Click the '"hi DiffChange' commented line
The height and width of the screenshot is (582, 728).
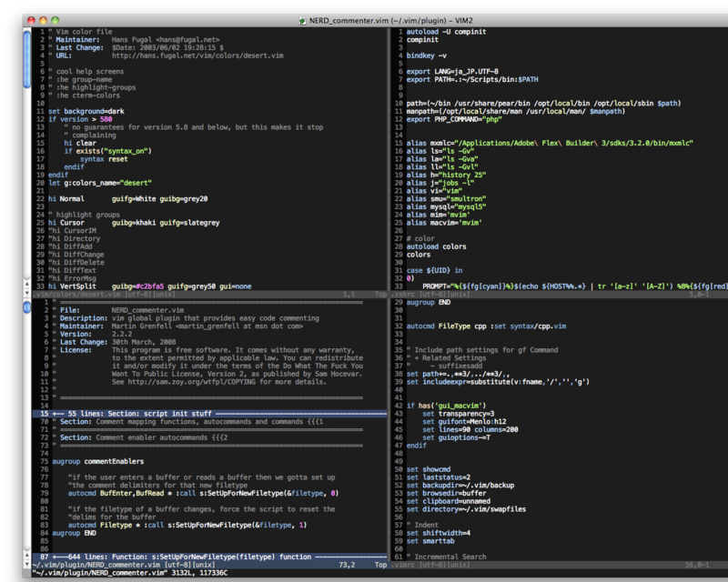coord(76,255)
